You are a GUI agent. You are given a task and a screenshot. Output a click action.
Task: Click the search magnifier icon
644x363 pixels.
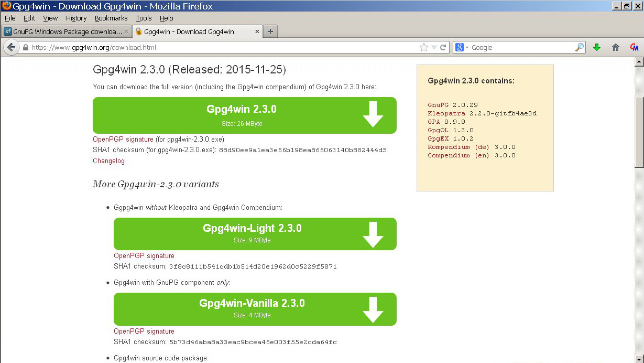point(579,47)
